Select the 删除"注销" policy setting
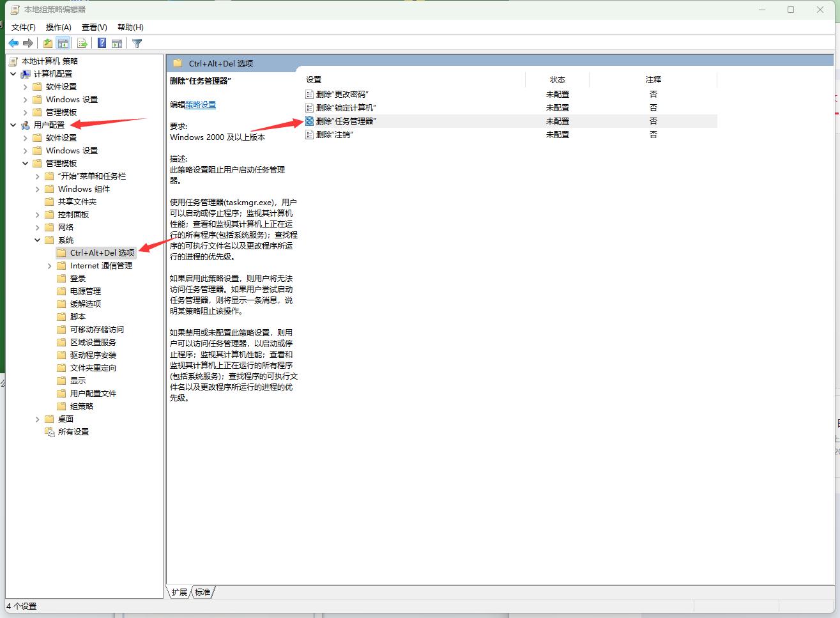This screenshot has width=840, height=618. coord(335,135)
